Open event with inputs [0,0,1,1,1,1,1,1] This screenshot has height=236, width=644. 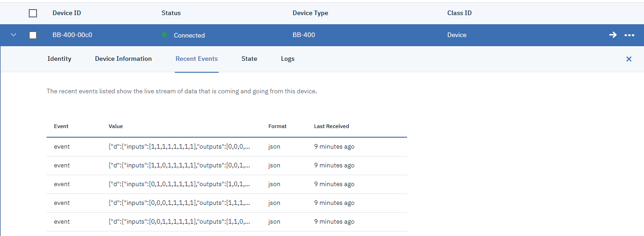(x=227, y=222)
